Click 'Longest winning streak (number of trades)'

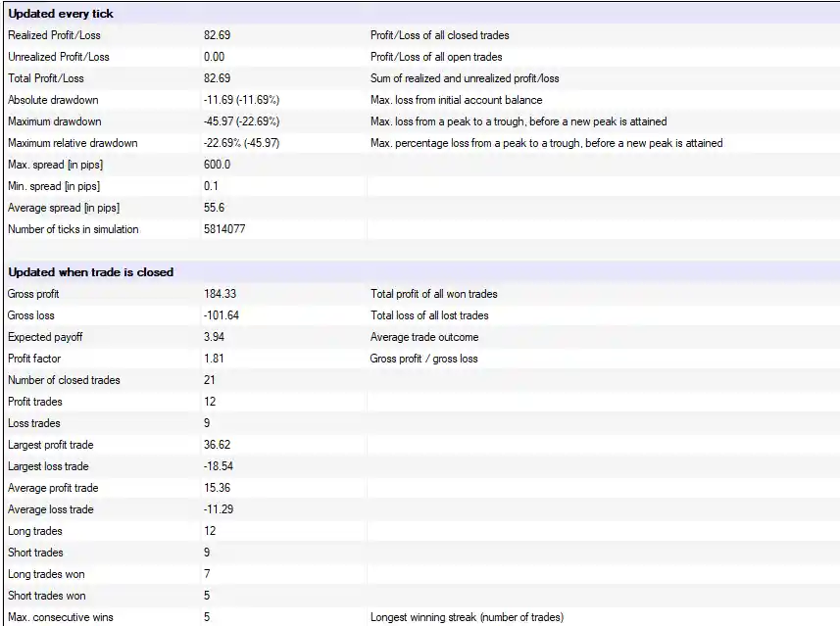(x=467, y=617)
